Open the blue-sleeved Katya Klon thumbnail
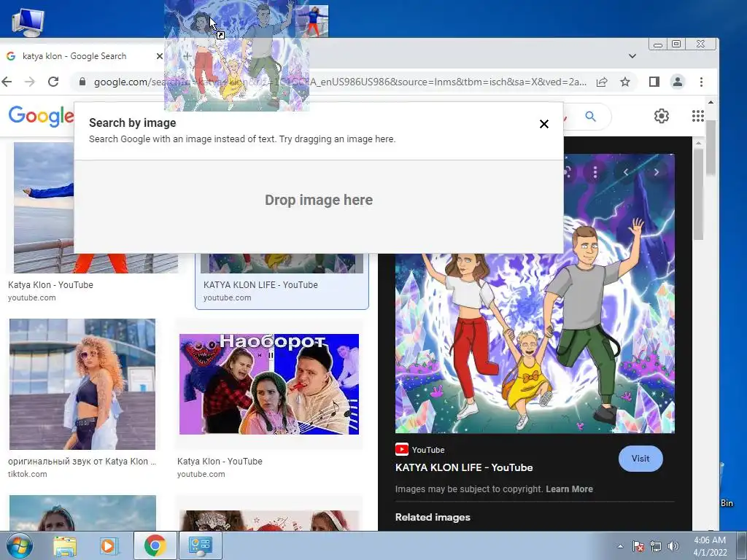The image size is (747, 560). (44, 207)
